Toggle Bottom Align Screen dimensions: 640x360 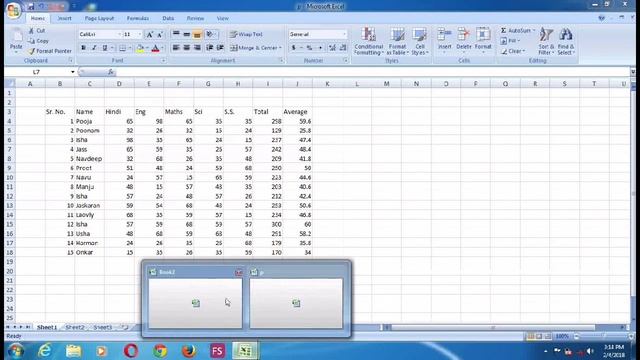coord(197,34)
